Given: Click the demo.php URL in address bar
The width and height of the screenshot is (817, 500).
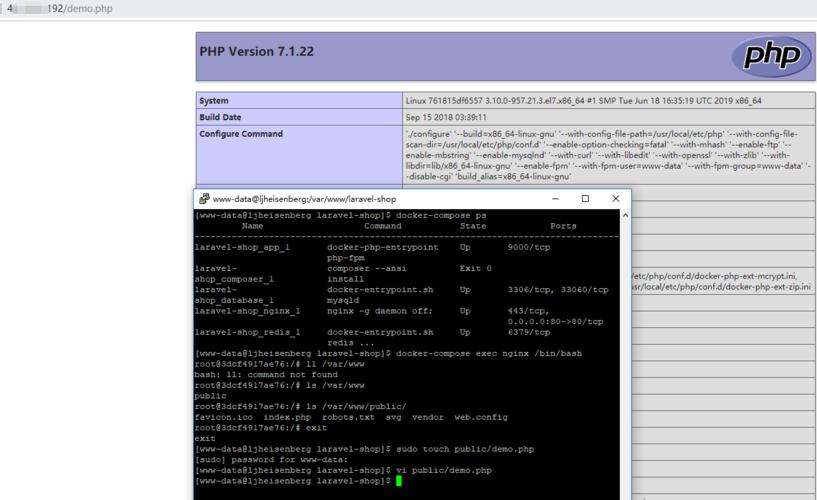Looking at the screenshot, I should click(59, 8).
